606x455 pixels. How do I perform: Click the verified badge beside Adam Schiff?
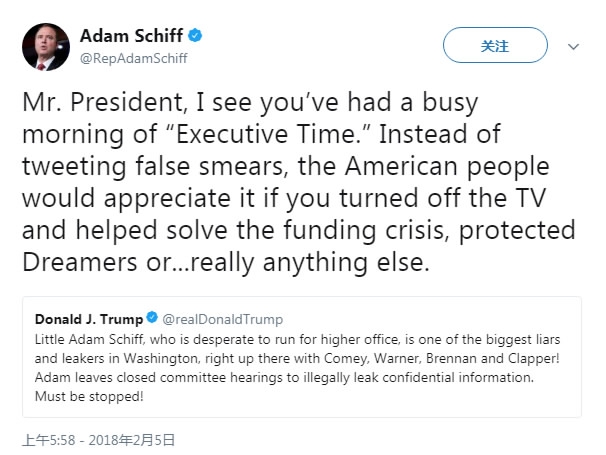(x=195, y=36)
